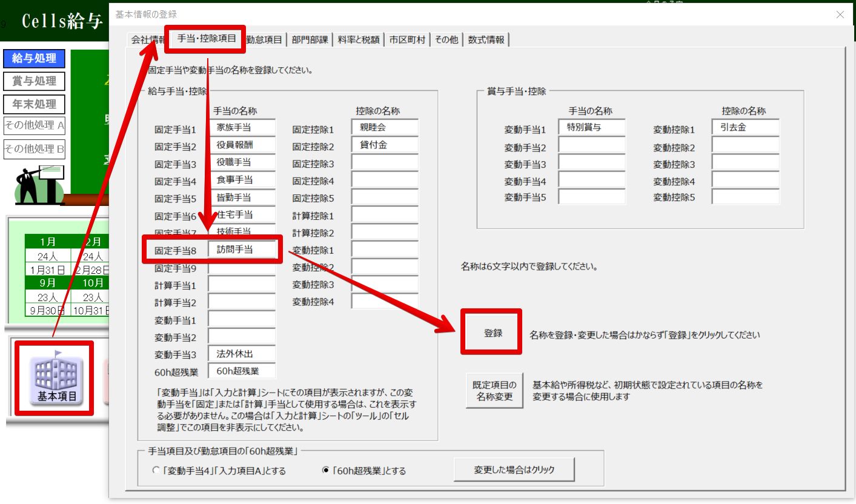Click the 既定項目の名称変更 button
The image size is (856, 504).
(x=494, y=391)
